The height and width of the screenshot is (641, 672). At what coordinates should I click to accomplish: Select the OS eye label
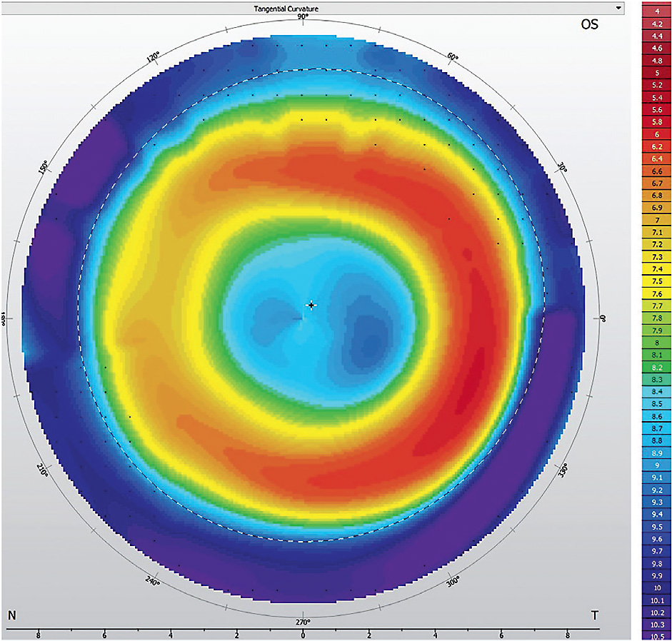pos(590,24)
